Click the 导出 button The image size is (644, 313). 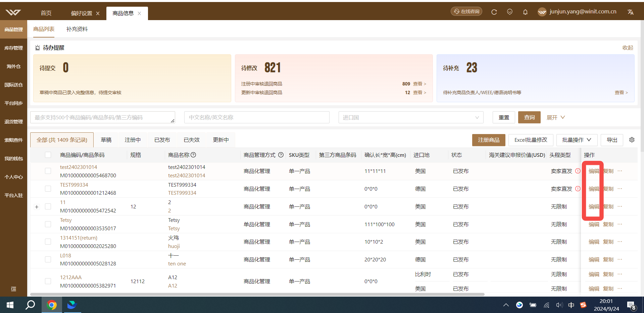click(612, 140)
